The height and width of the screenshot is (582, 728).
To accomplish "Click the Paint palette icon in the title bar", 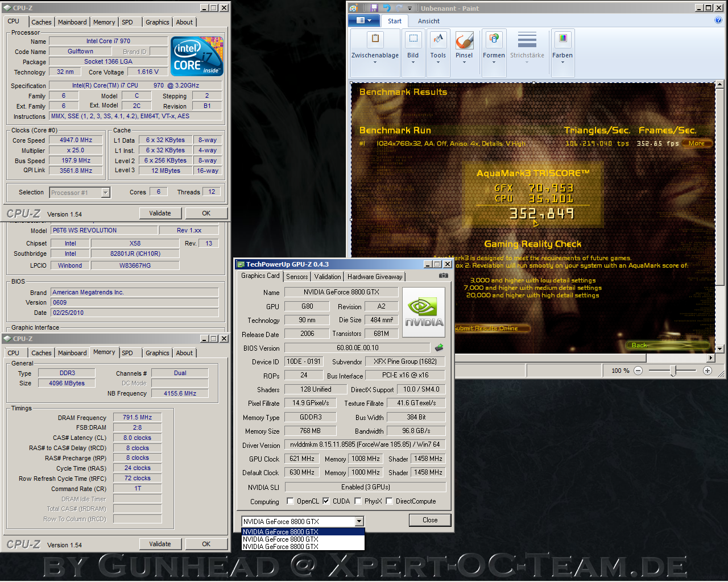I will (x=353, y=8).
